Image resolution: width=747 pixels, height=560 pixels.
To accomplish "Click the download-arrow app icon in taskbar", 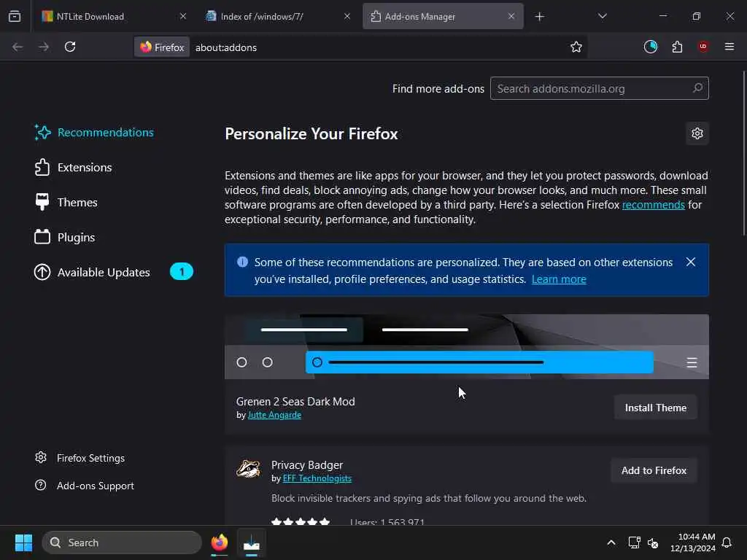I will point(251,542).
